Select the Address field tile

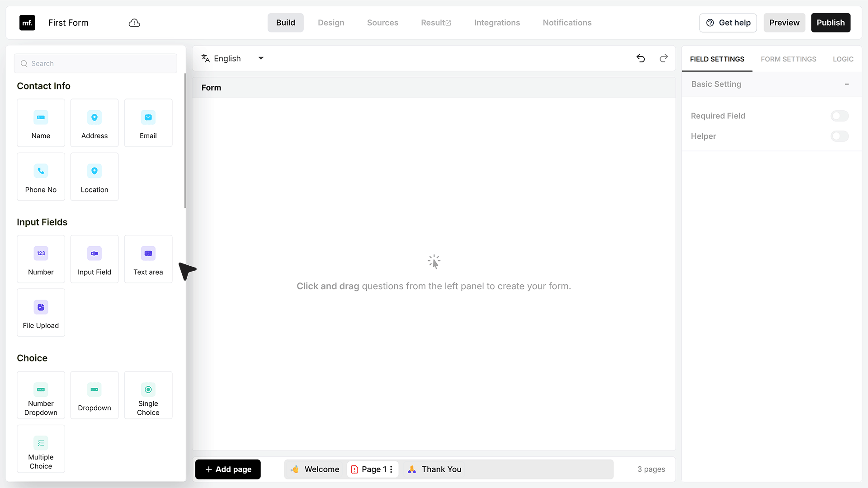tap(94, 123)
